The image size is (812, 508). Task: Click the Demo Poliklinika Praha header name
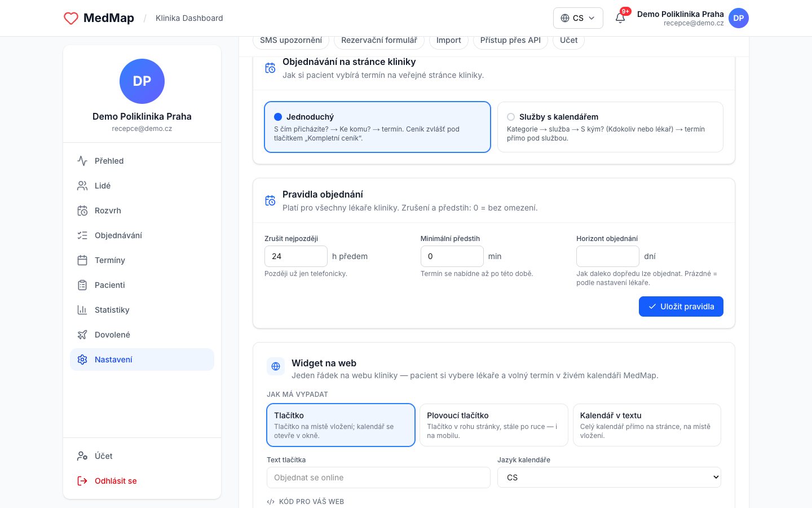point(681,14)
